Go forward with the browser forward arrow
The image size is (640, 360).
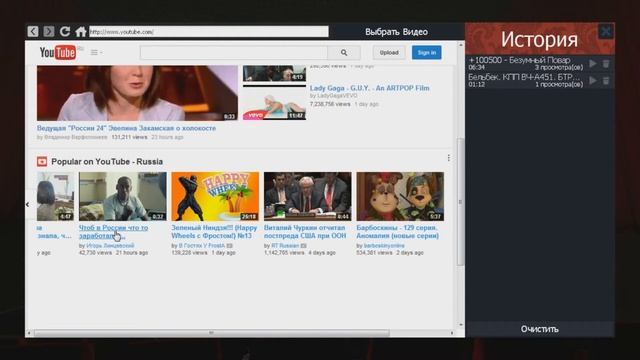(49, 31)
